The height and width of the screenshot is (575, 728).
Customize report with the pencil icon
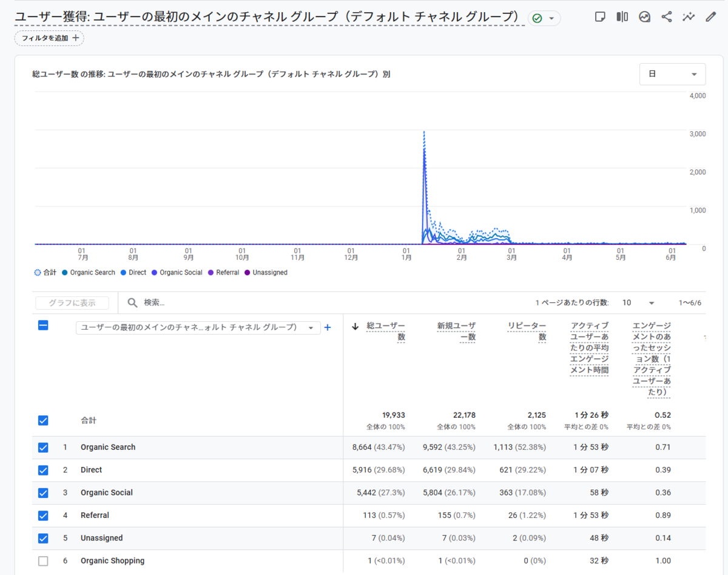(x=711, y=17)
